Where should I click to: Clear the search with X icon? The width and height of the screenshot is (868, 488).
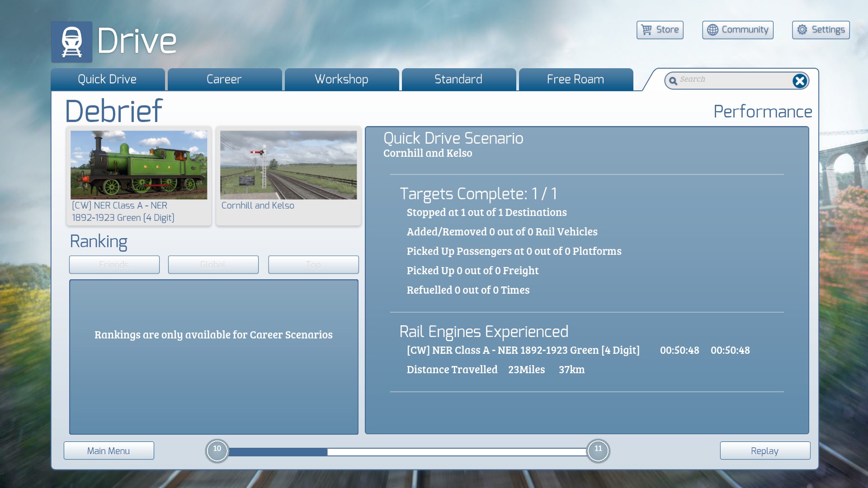[799, 81]
